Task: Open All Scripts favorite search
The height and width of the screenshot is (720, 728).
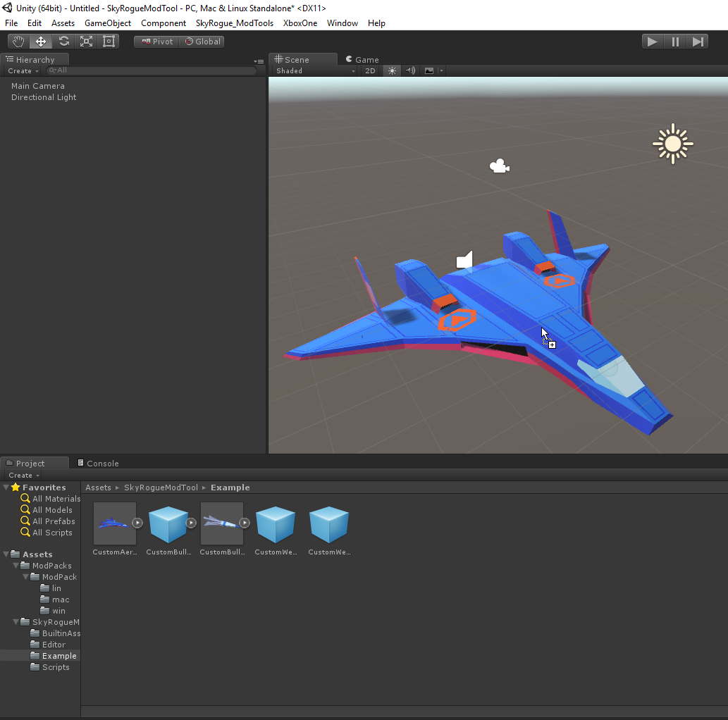Action: [47, 533]
